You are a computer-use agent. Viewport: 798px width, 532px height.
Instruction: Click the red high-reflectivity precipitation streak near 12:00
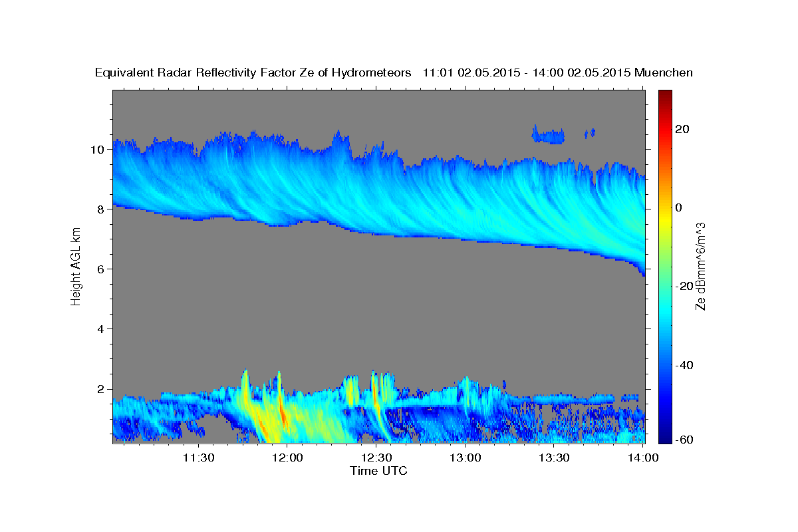point(284,416)
